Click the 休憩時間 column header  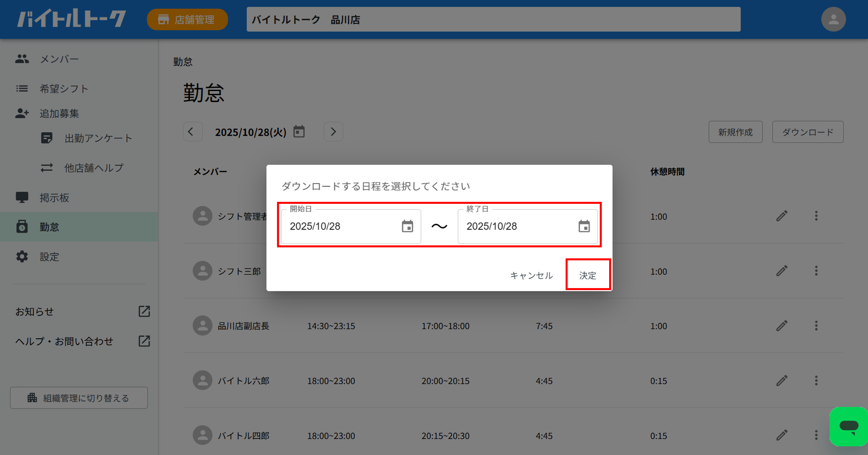(x=667, y=172)
